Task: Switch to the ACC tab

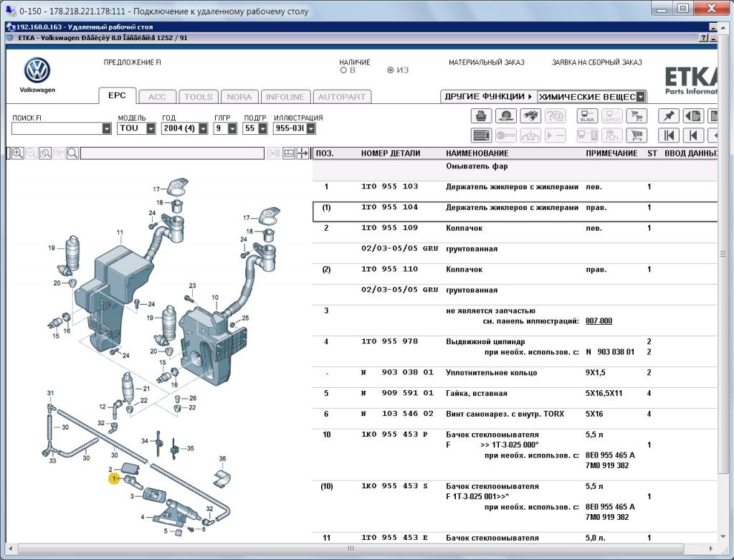Action: pyautogui.click(x=157, y=97)
